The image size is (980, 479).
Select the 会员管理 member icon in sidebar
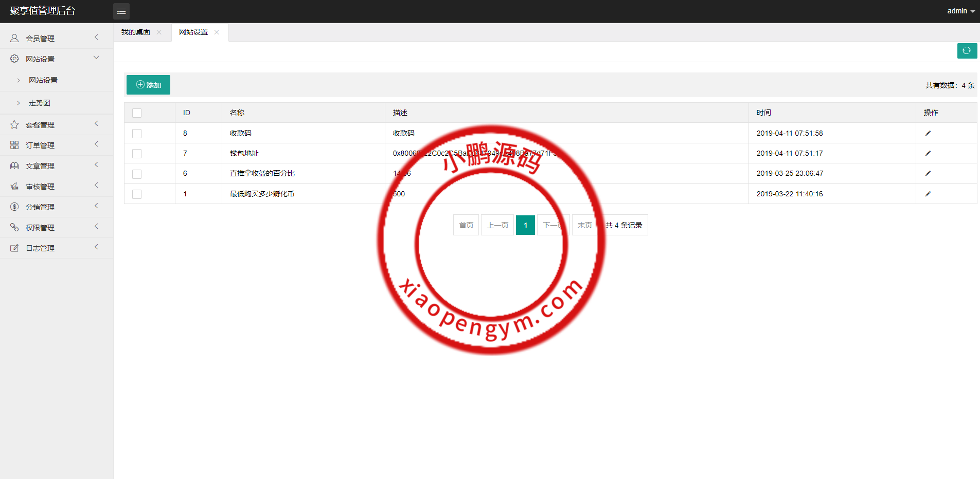point(14,37)
